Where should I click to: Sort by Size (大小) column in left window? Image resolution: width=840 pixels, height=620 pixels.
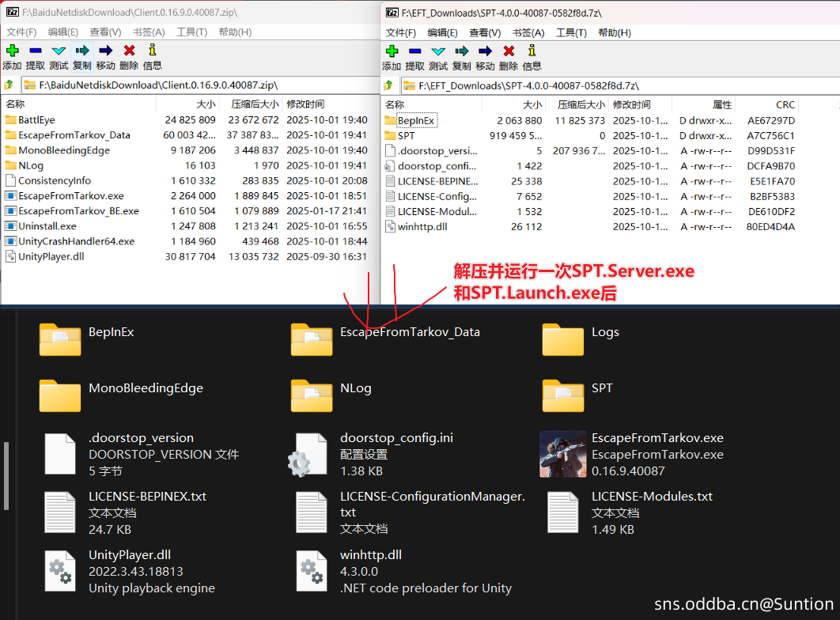206,104
